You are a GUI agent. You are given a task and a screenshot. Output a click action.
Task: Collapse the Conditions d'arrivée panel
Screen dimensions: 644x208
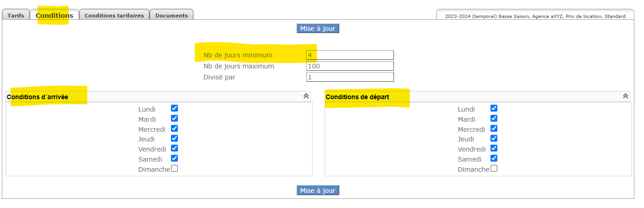click(x=306, y=96)
